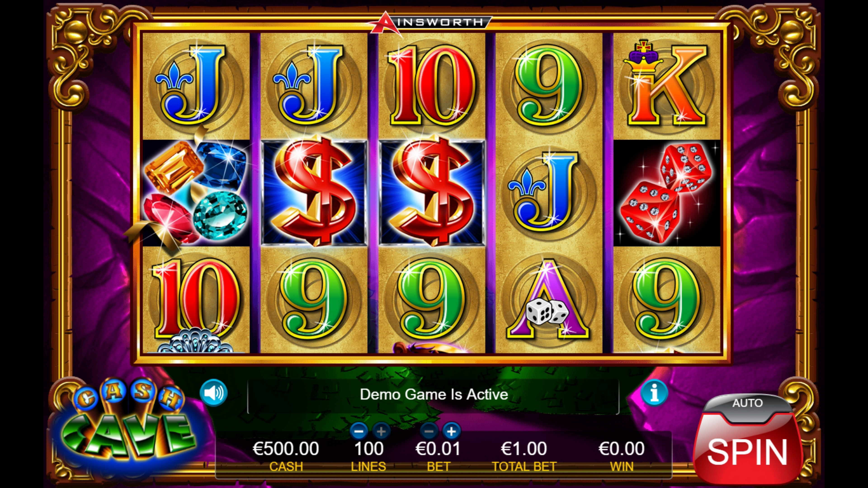Open the paytable info icon
Screen dimensions: 868x488
tap(654, 393)
